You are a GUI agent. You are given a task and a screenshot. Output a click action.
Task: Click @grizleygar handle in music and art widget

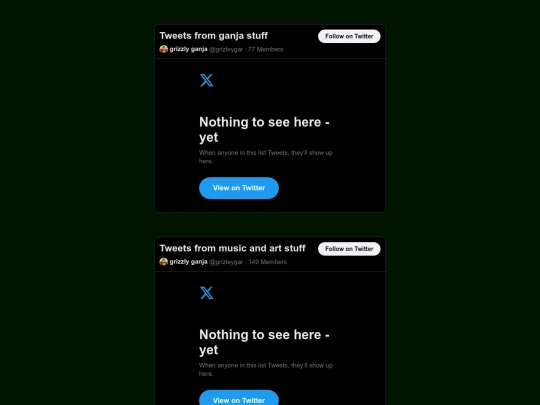click(226, 262)
